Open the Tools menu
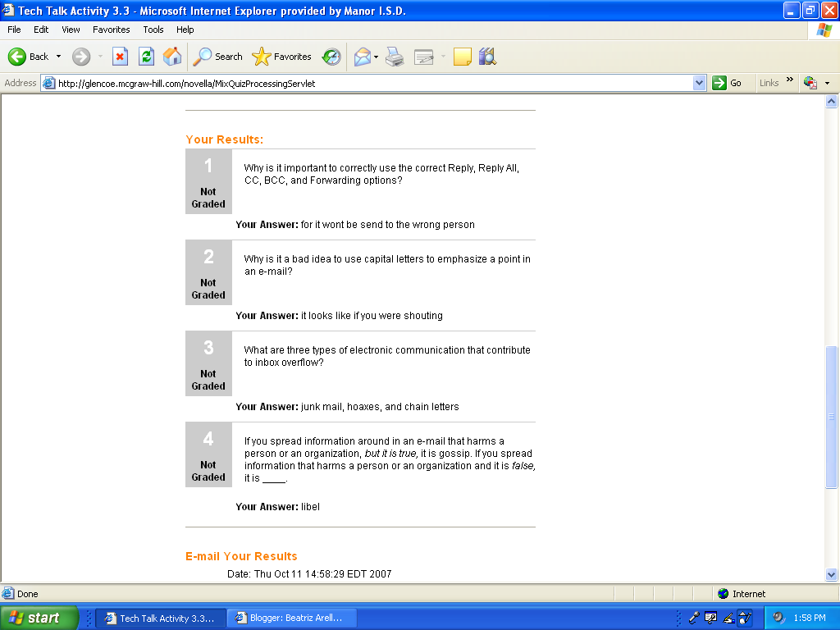Screen dimensions: 840x630 (x=153, y=30)
